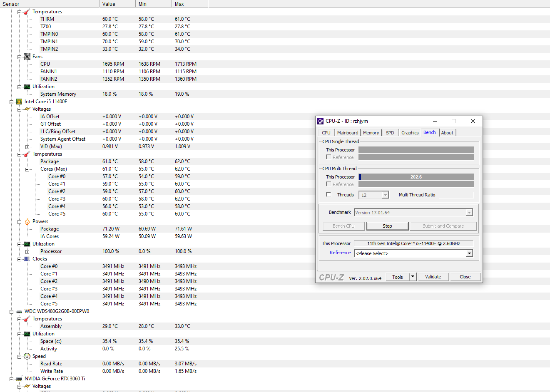
Task: Collapse the Powers section
Action: click(19, 221)
